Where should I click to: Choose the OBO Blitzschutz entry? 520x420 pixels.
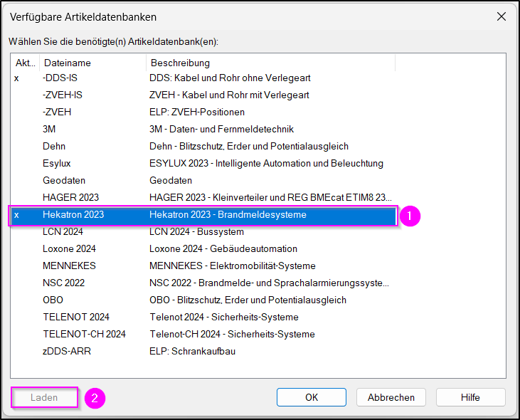point(203,300)
